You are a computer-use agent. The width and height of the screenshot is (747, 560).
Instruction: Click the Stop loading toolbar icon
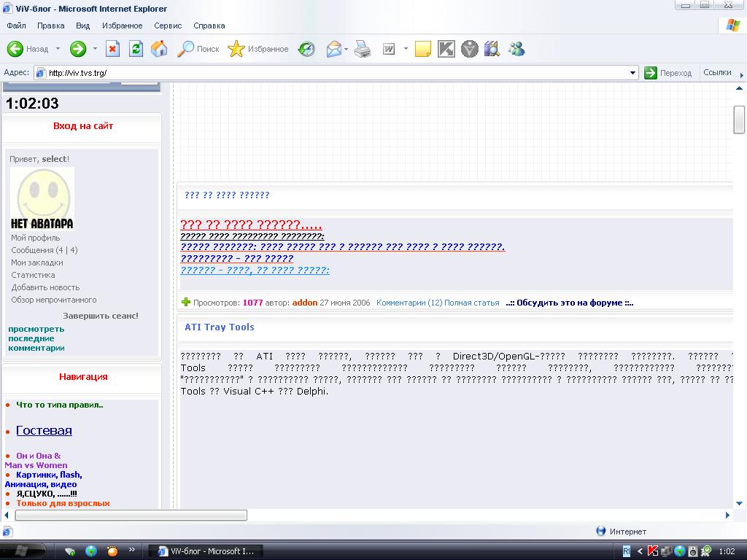tap(112, 49)
